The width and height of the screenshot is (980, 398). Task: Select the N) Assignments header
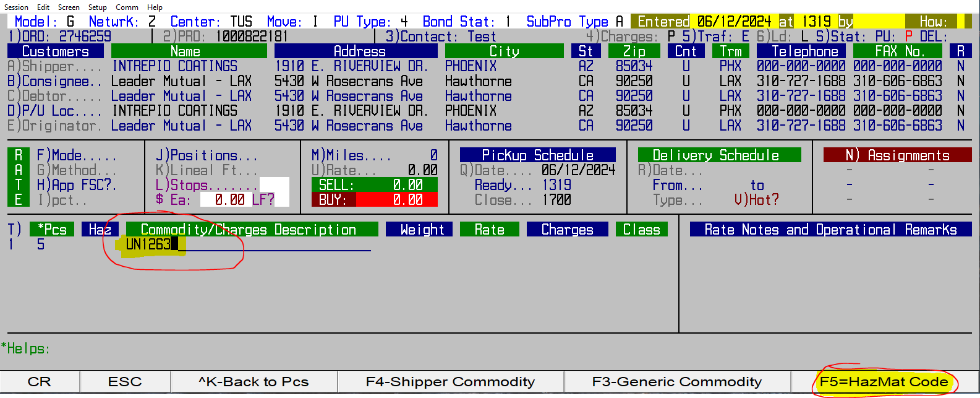[x=897, y=155]
